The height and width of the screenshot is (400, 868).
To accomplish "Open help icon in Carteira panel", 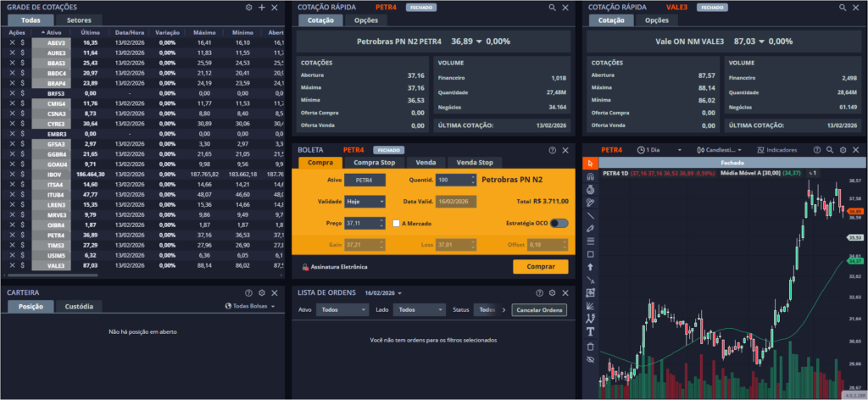I will pyautogui.click(x=248, y=292).
